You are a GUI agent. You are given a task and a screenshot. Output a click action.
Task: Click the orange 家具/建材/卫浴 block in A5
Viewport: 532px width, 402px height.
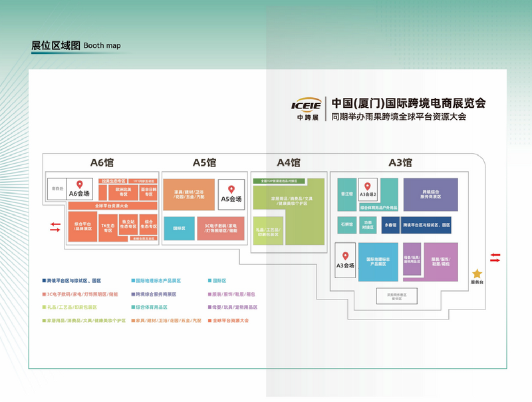[189, 194]
